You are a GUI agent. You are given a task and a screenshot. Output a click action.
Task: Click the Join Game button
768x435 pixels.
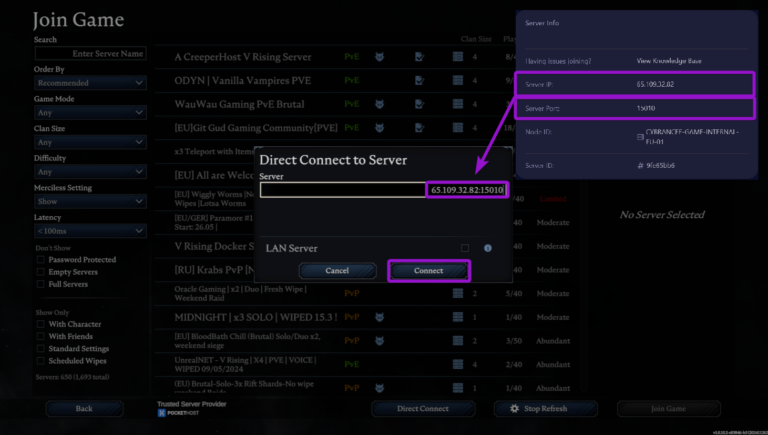tap(669, 409)
